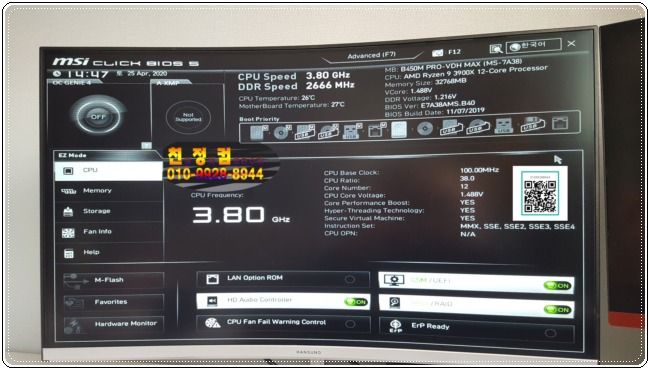Click the CPU Base Clock 100.00MHz value

pos(479,170)
